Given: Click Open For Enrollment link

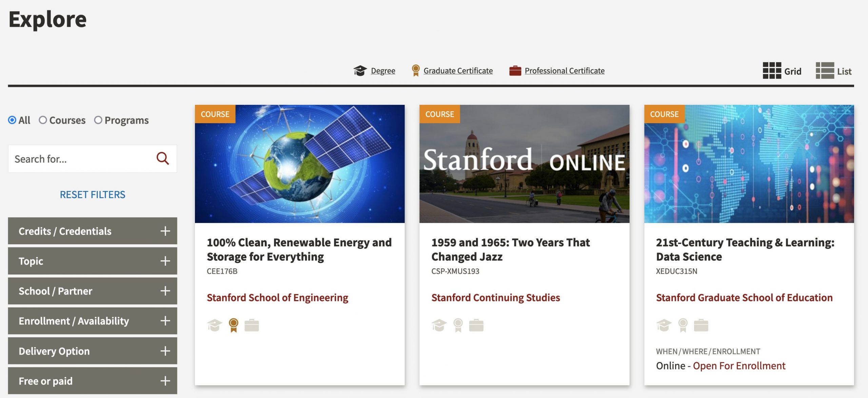Looking at the screenshot, I should [x=739, y=366].
